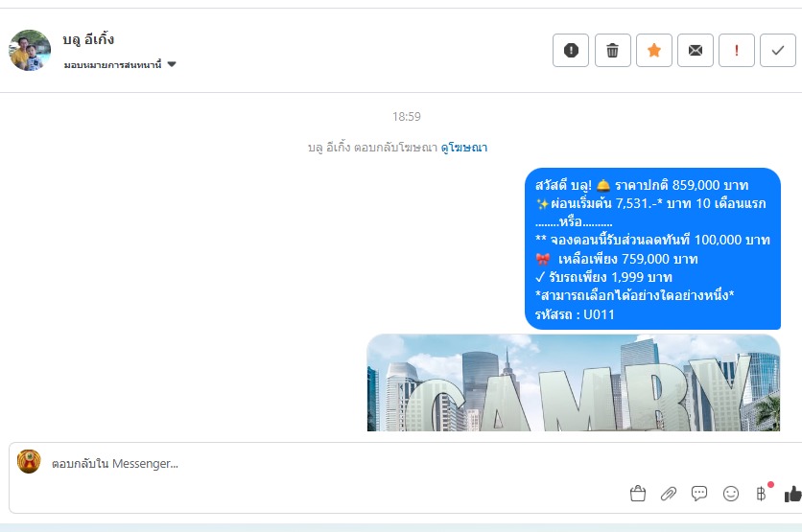The image size is (802, 532).
Task: Open the ดูโฆษณา link
Action: (464, 148)
